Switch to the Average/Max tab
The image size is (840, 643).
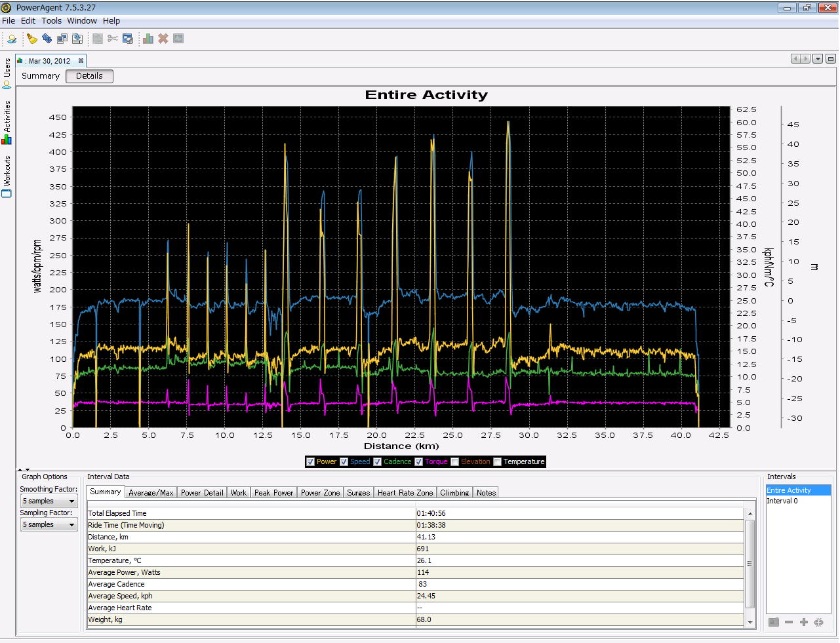151,492
